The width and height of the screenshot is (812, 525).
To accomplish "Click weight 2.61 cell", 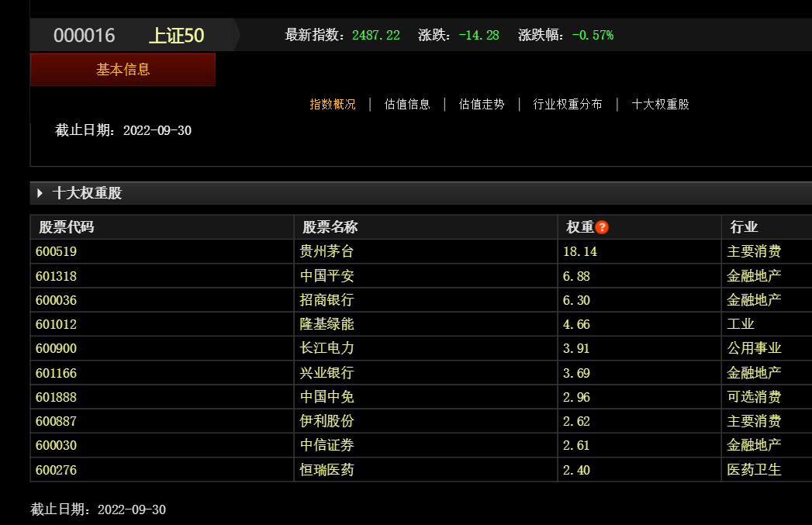I will coord(576,445).
